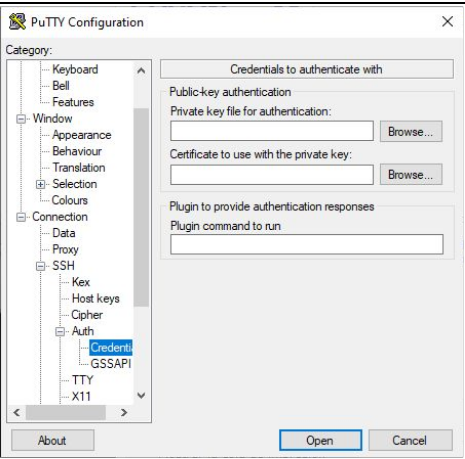Select Keyboard in the category tree

pyautogui.click(x=75, y=69)
